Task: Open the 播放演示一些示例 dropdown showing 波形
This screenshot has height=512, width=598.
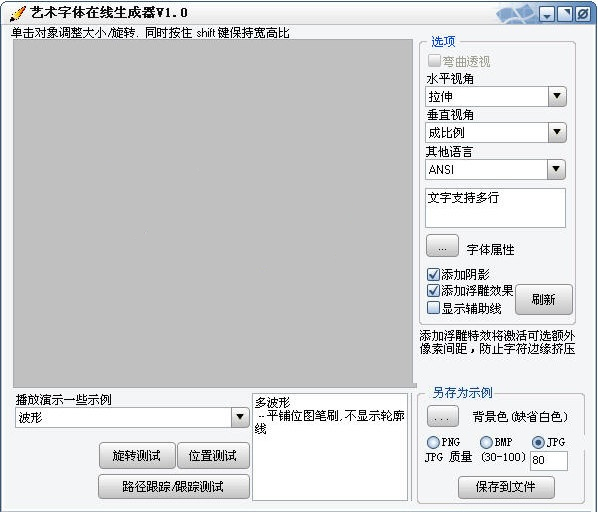Action: pyautogui.click(x=132, y=417)
